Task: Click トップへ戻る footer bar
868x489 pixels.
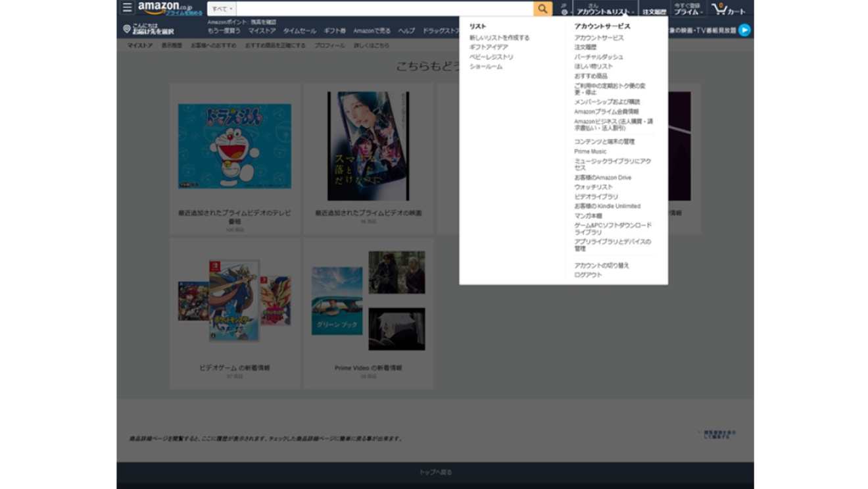Action: click(x=435, y=473)
